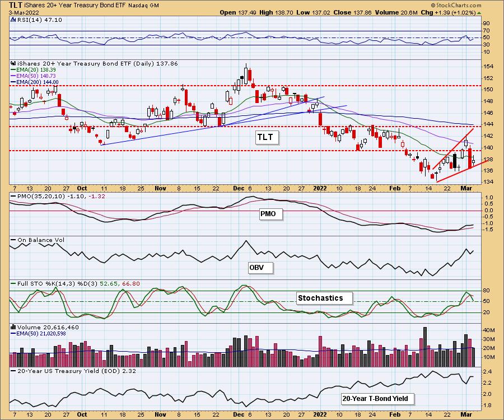Image resolution: width=504 pixels, height=420 pixels.
Task: Click the bold TLT ticker in the header
Action: (x=16, y=5)
